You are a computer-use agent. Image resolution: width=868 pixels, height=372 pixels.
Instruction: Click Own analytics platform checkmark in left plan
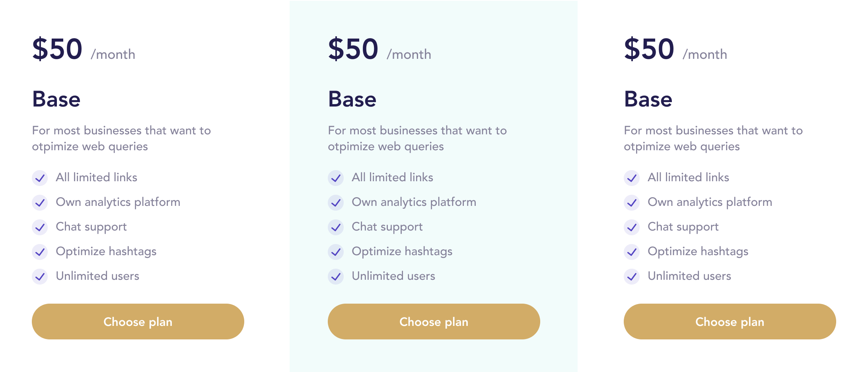(40, 203)
